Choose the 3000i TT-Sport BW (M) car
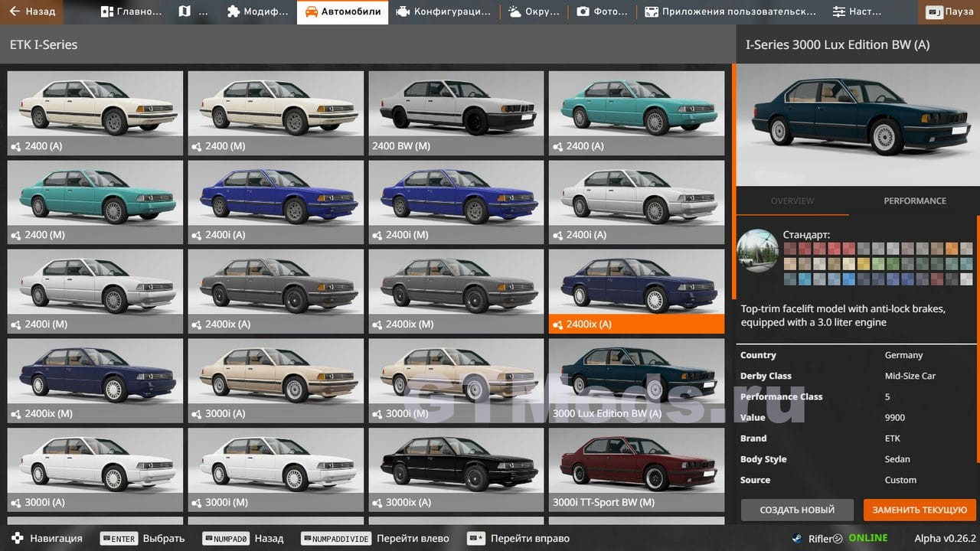The image size is (980, 551). pyautogui.click(x=636, y=469)
